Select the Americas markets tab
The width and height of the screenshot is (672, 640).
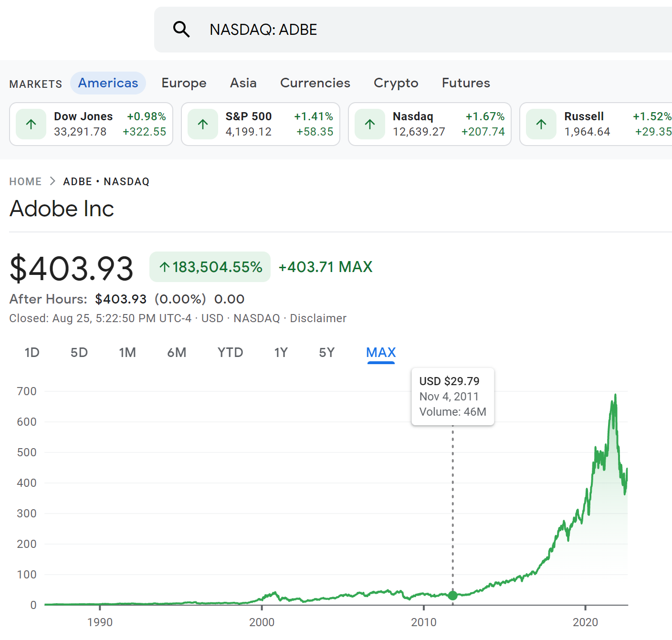tap(108, 83)
